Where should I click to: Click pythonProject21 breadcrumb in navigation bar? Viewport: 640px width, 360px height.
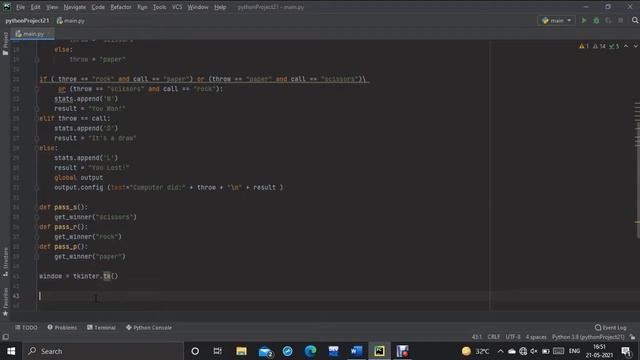coord(27,20)
